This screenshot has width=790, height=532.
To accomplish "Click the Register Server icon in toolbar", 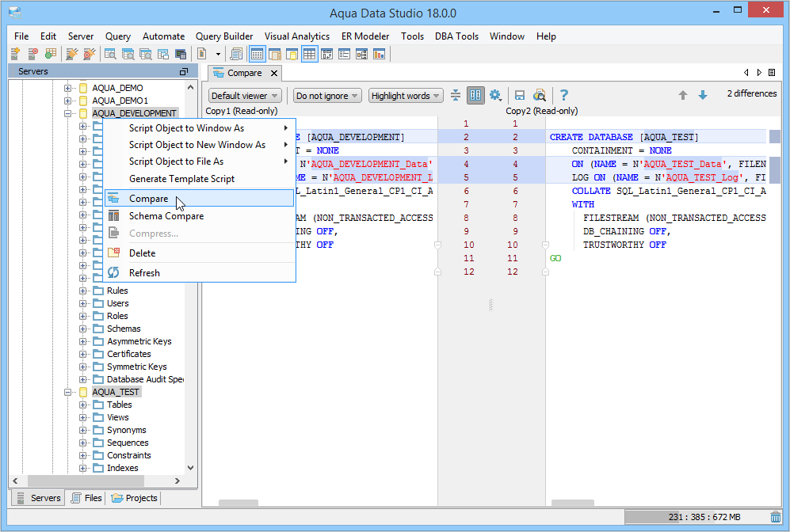I will 15,54.
